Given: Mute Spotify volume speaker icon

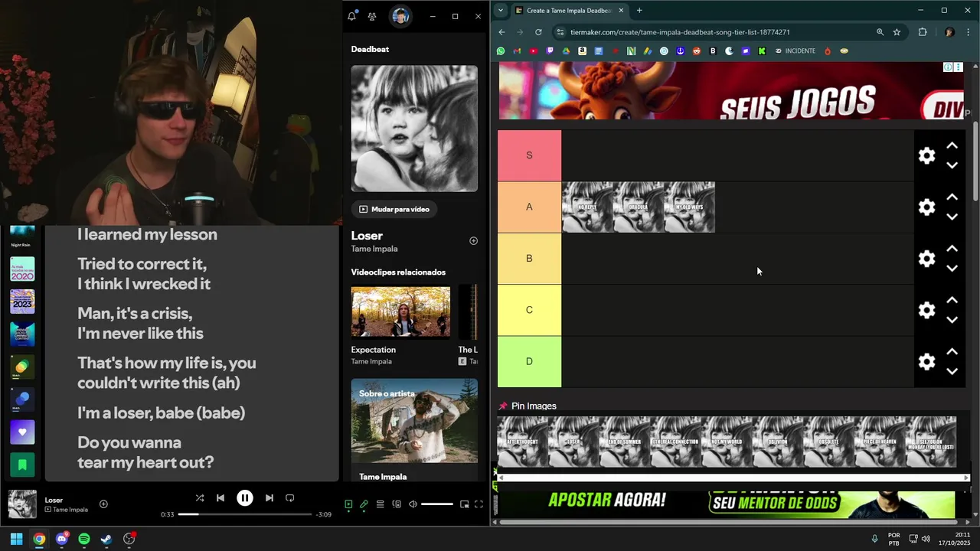Looking at the screenshot, I should click(x=413, y=504).
